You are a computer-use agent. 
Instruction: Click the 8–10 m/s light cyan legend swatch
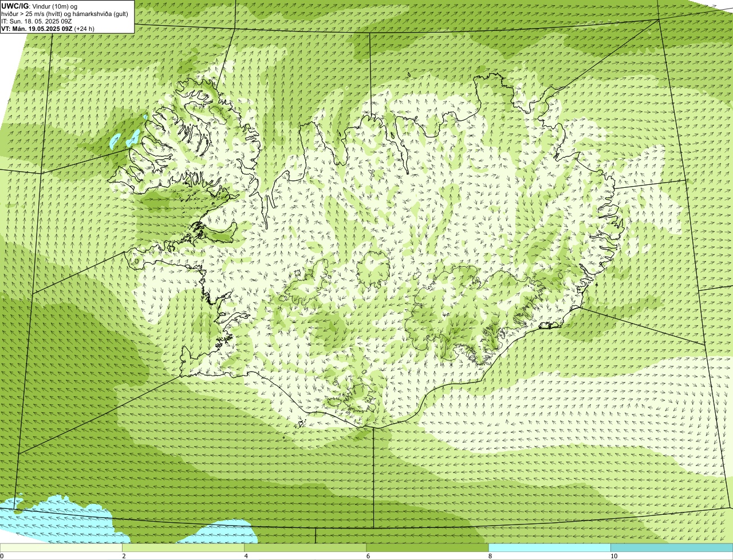(550, 547)
